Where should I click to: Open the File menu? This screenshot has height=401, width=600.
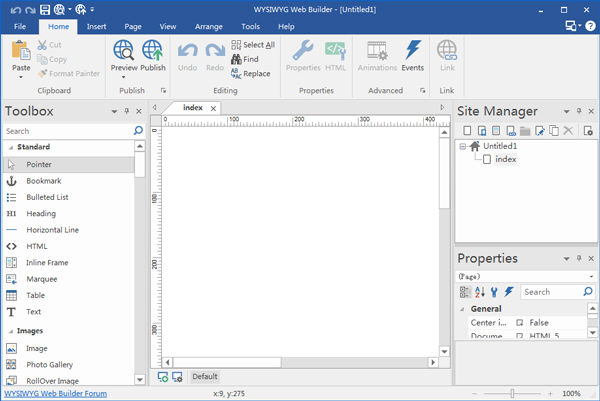pos(20,26)
